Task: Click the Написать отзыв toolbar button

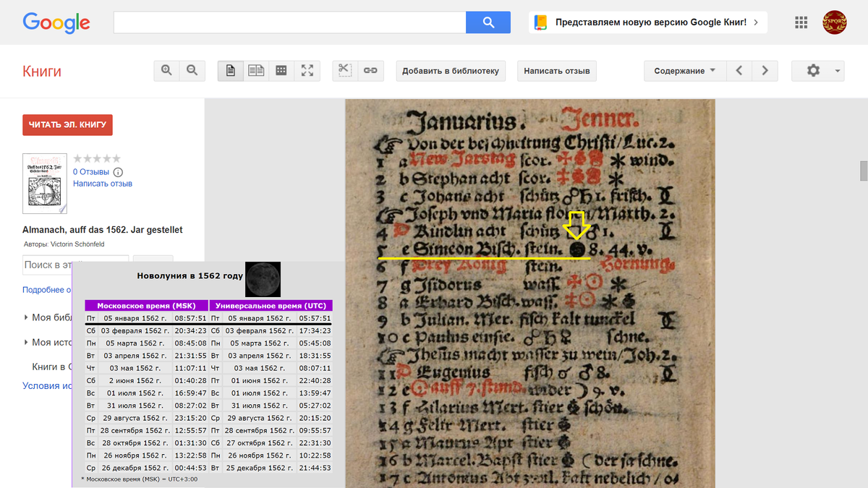Action: [x=557, y=71]
